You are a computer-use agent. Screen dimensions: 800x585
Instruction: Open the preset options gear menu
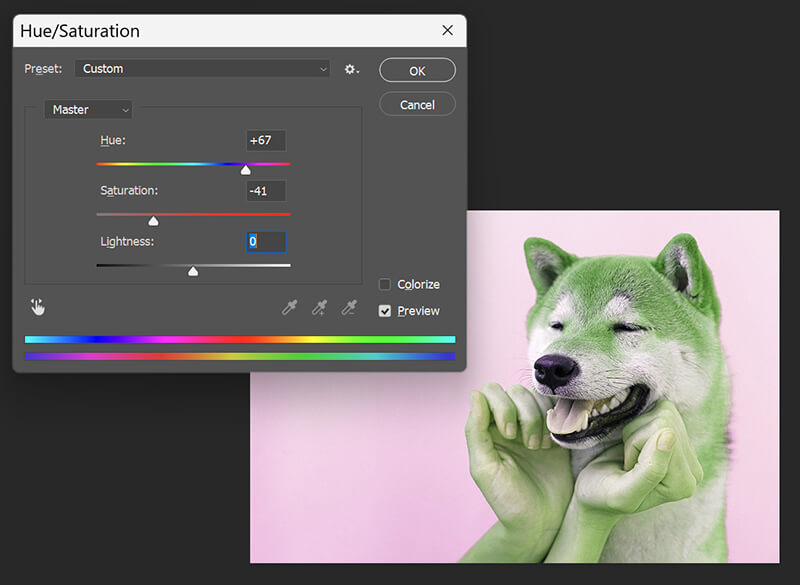point(348,68)
